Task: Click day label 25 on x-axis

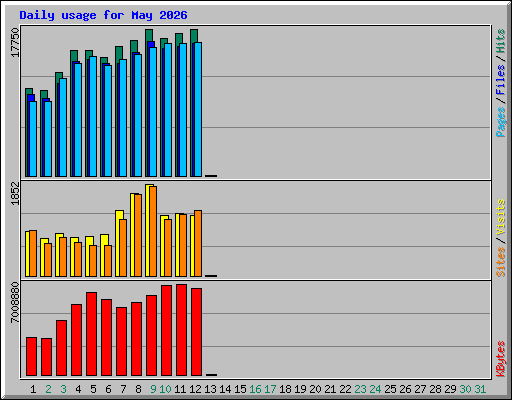Action: coord(390,389)
